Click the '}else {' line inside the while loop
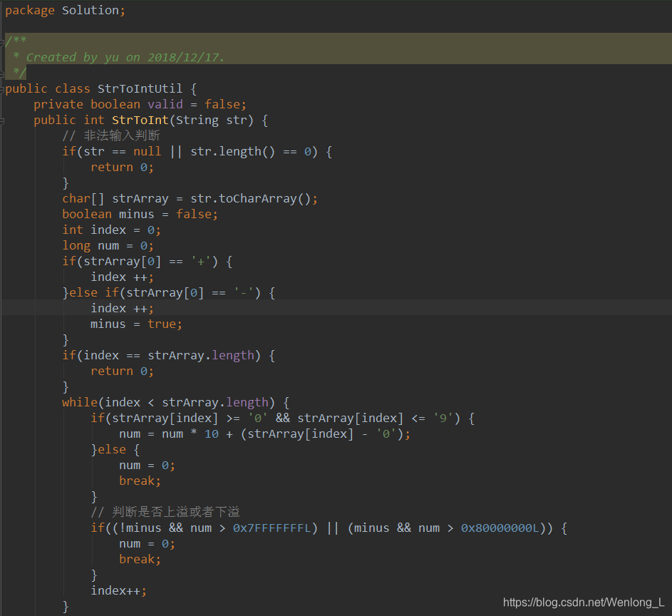This screenshot has width=672, height=616. pyautogui.click(x=115, y=450)
